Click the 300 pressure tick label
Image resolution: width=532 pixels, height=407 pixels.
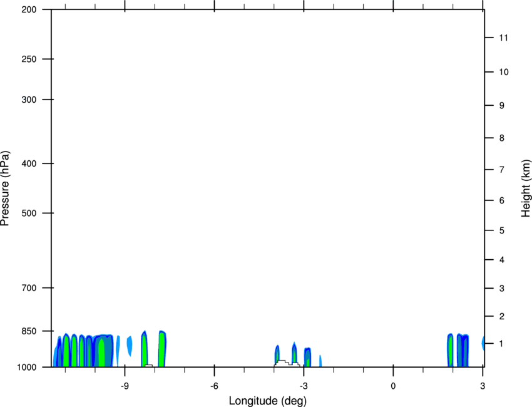[x=29, y=100]
